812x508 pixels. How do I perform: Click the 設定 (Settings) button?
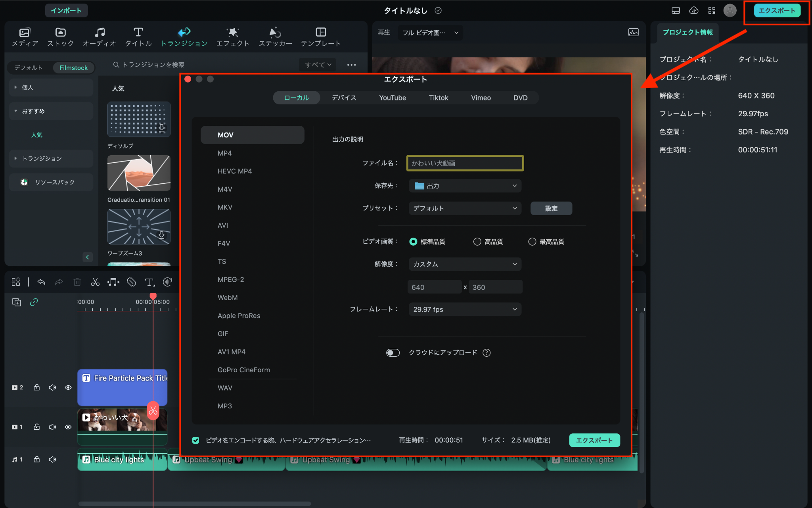pyautogui.click(x=550, y=208)
